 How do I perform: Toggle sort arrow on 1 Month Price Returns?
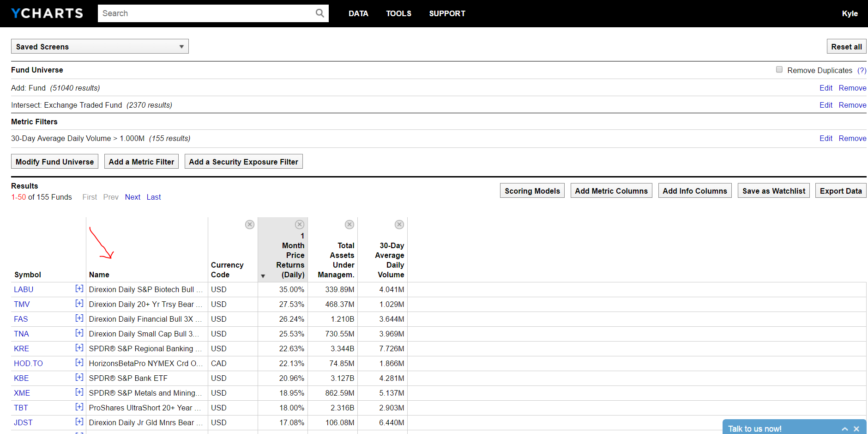[x=263, y=276]
